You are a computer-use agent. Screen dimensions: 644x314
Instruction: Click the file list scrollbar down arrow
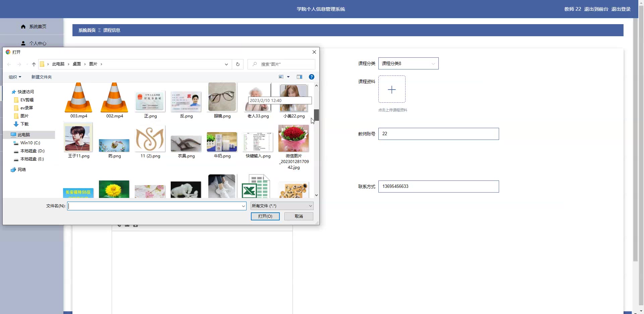[x=316, y=195]
